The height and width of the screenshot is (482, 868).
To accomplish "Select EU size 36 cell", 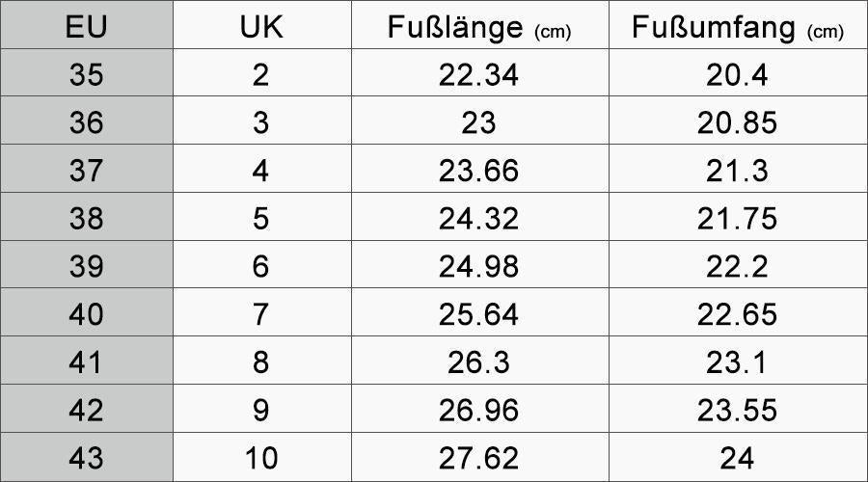I will tap(86, 122).
